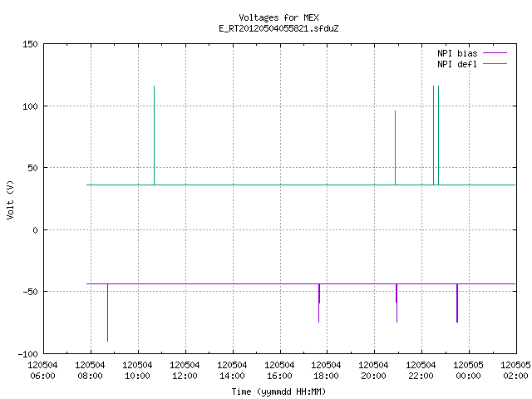Click the y-axis tick label 100
The image size is (532, 399).
click(30, 106)
